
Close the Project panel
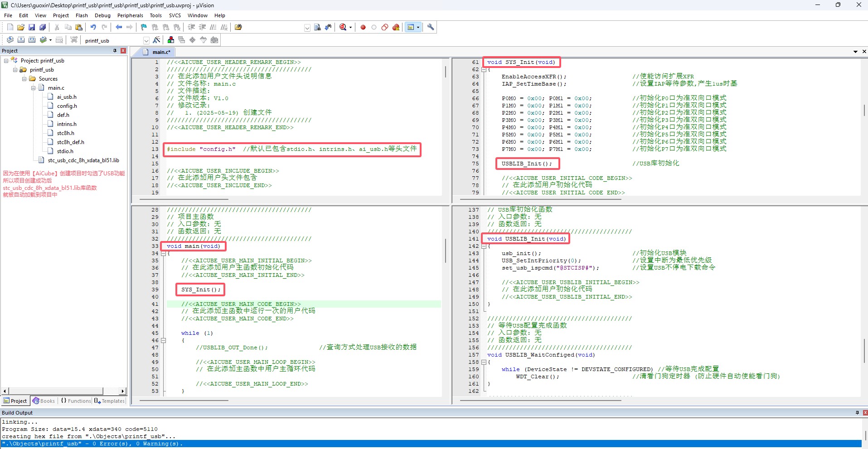tap(123, 51)
